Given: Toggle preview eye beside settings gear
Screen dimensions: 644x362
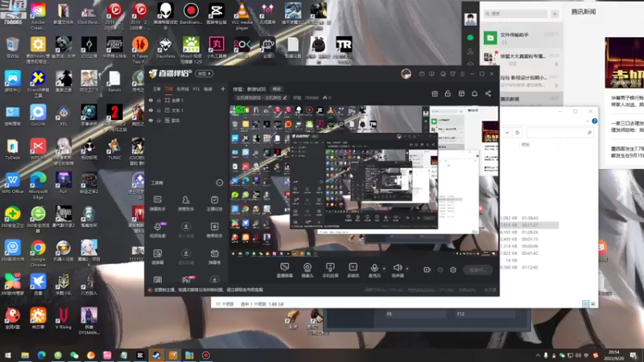Looking at the screenshot, I should (x=440, y=269).
